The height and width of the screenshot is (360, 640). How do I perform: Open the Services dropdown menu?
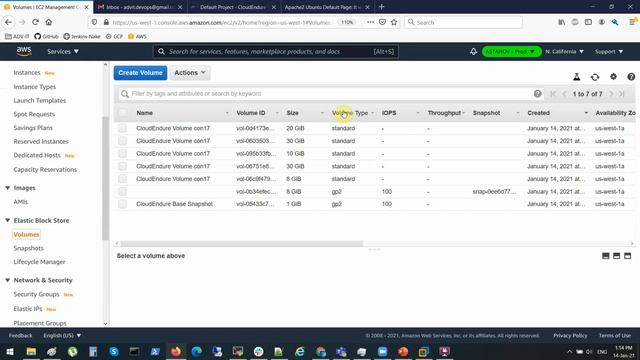(x=63, y=51)
